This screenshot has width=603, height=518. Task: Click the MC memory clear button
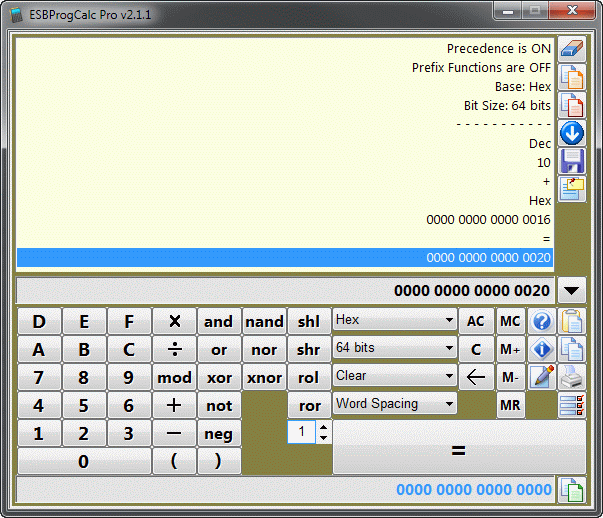pos(510,321)
